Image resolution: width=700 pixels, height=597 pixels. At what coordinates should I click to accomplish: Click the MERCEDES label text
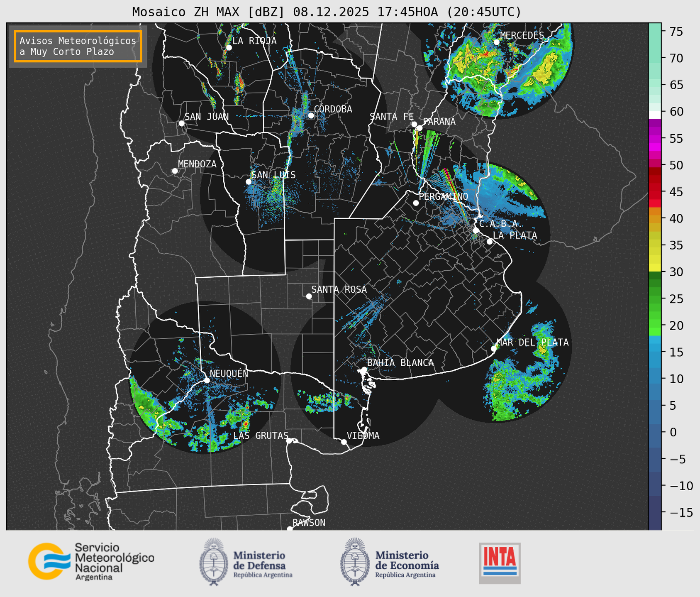pos(522,36)
